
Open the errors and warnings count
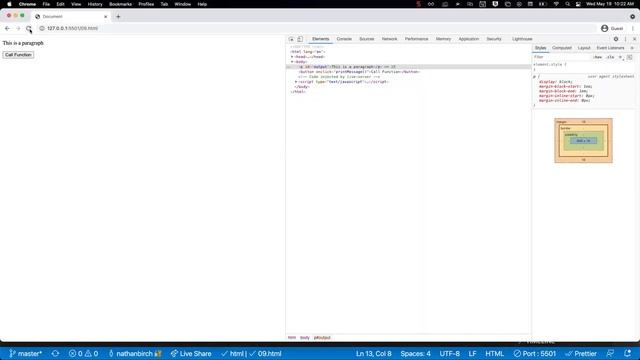(83, 354)
